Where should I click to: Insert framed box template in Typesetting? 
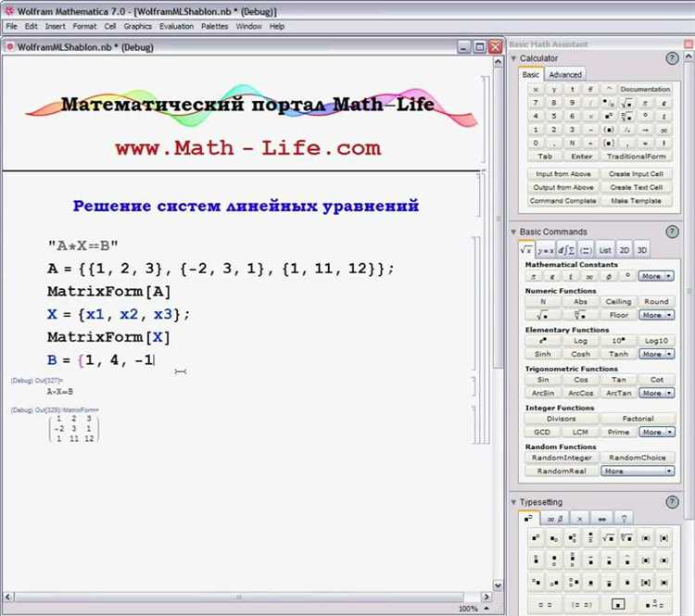[x=618, y=604]
